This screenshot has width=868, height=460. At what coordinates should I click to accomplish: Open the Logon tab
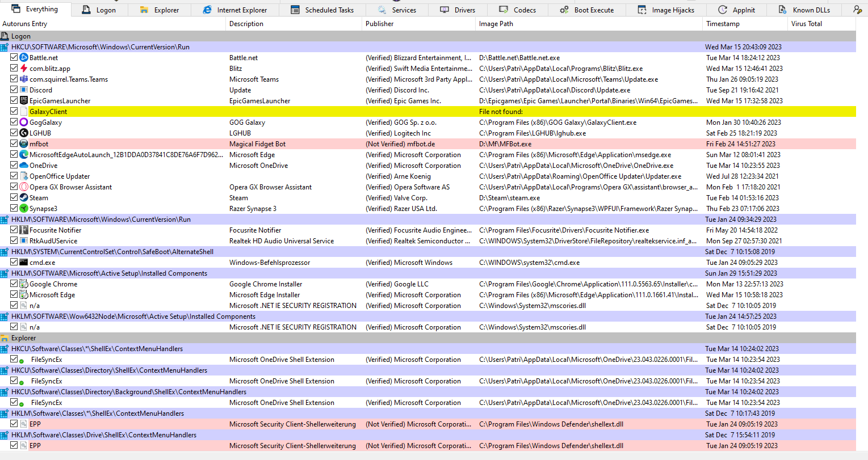(99, 10)
